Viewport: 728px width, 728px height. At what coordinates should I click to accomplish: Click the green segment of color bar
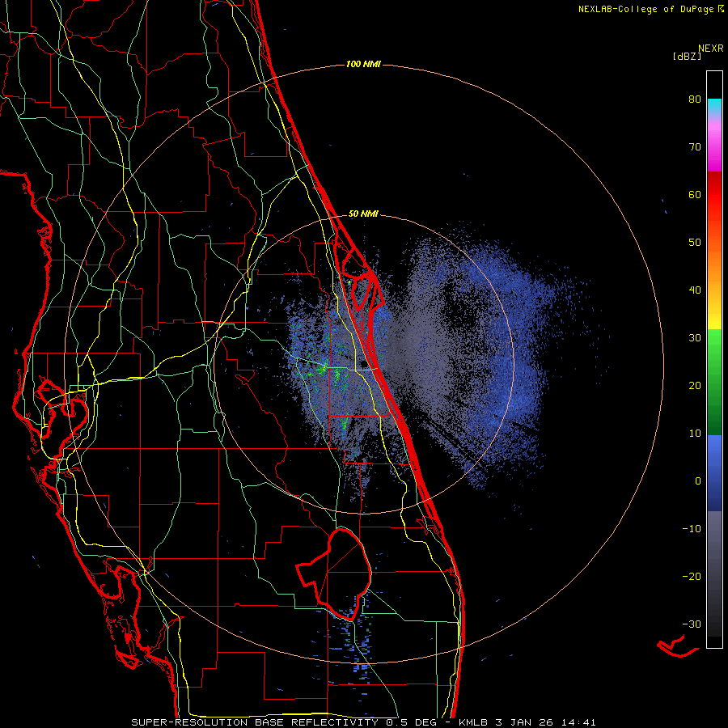click(x=714, y=382)
